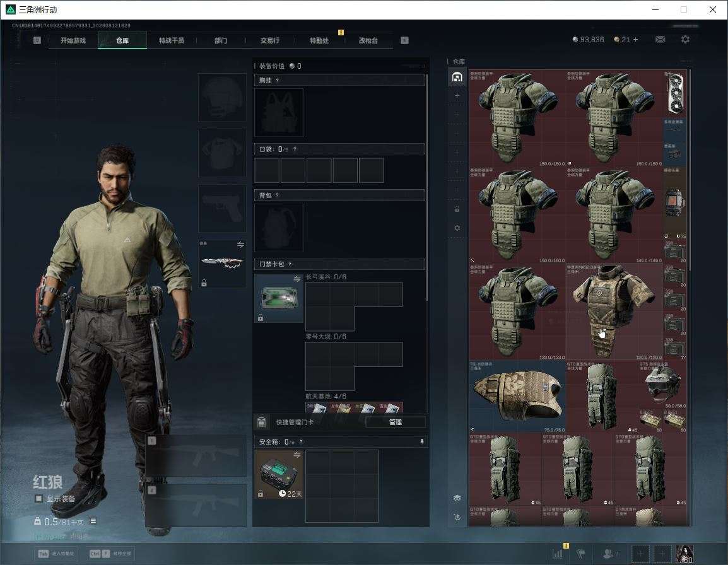Select the helmet with 58.0/58.0 durability
Screen dimensions: 728x565
pyautogui.click(x=662, y=385)
